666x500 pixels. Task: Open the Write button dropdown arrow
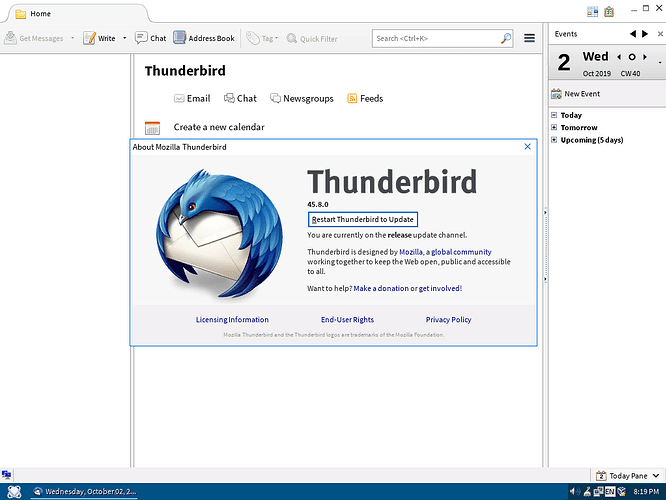point(124,38)
